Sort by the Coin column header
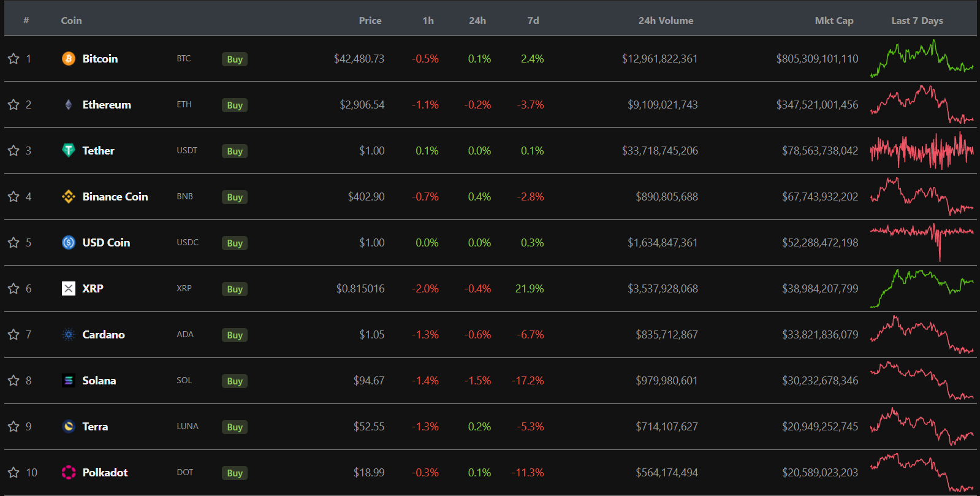 (x=71, y=20)
